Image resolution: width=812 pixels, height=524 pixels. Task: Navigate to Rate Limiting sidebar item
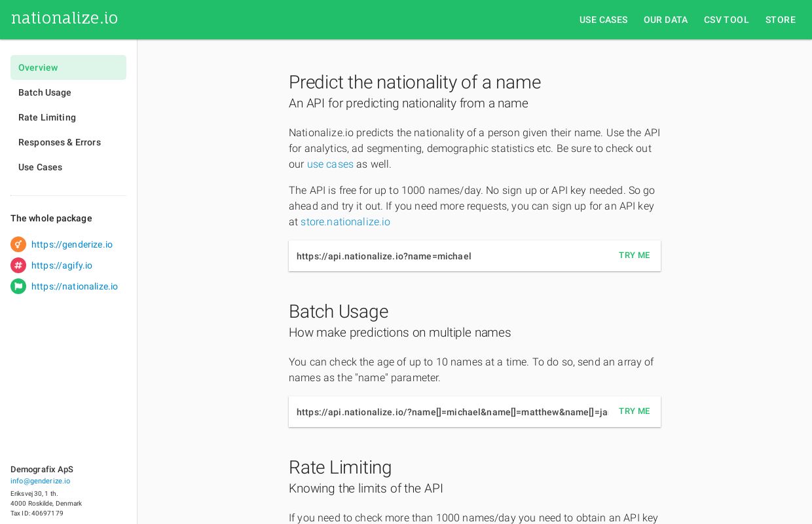click(x=68, y=117)
